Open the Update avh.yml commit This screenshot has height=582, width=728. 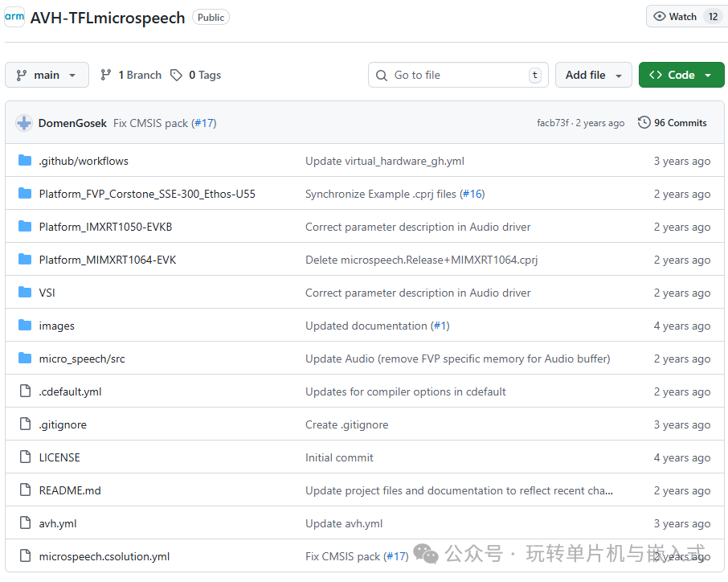coord(344,524)
